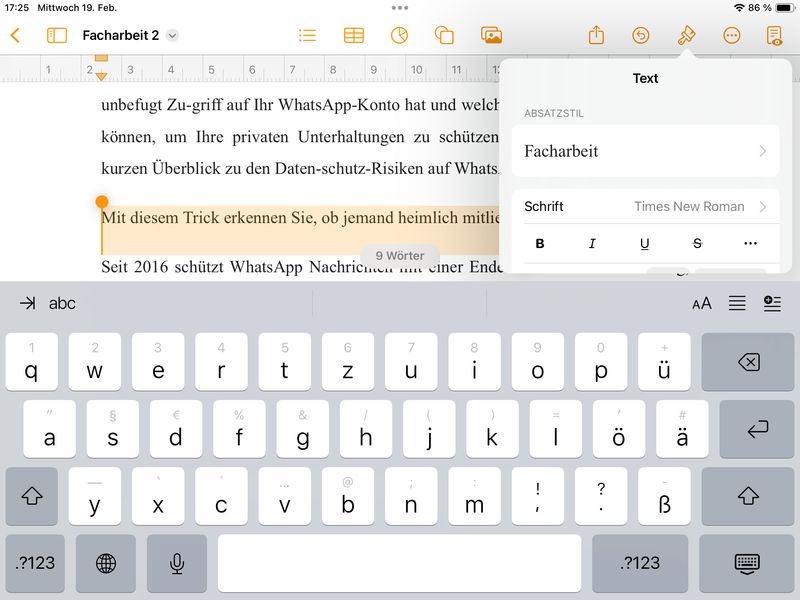Viewport: 800px width, 600px height.
Task: Tap the tab indent key
Action: coord(28,303)
